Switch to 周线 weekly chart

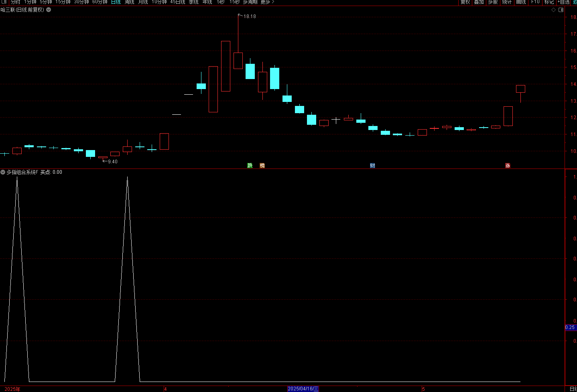130,2
